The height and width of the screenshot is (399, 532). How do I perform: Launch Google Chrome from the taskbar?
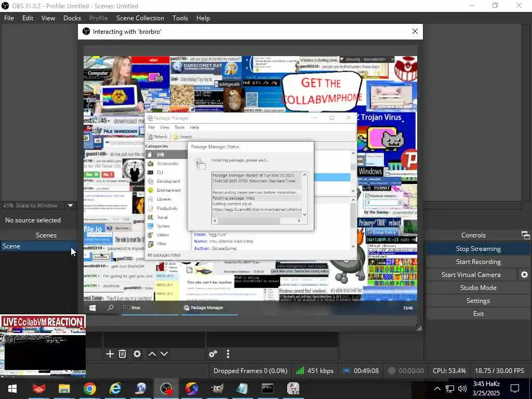(x=89, y=389)
